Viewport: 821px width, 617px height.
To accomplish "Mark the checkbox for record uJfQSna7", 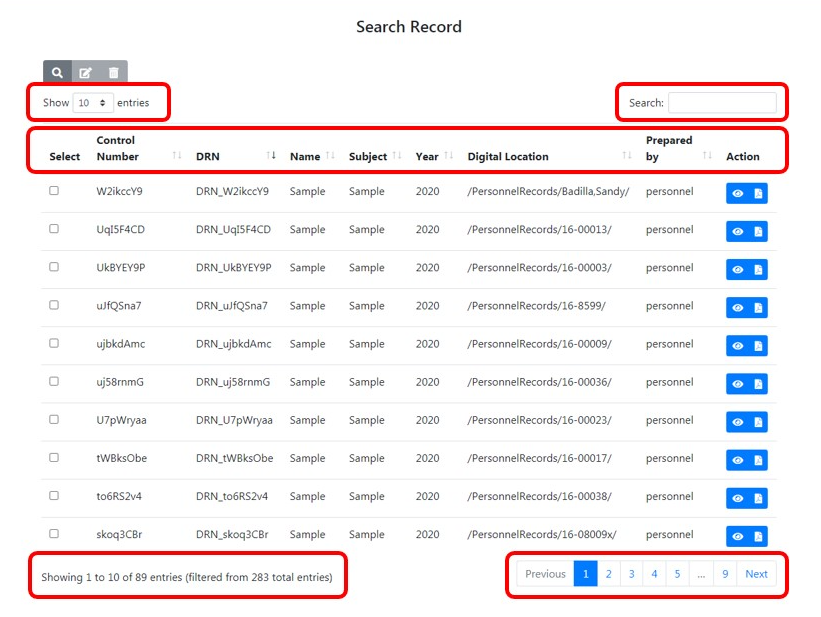I will click(54, 305).
